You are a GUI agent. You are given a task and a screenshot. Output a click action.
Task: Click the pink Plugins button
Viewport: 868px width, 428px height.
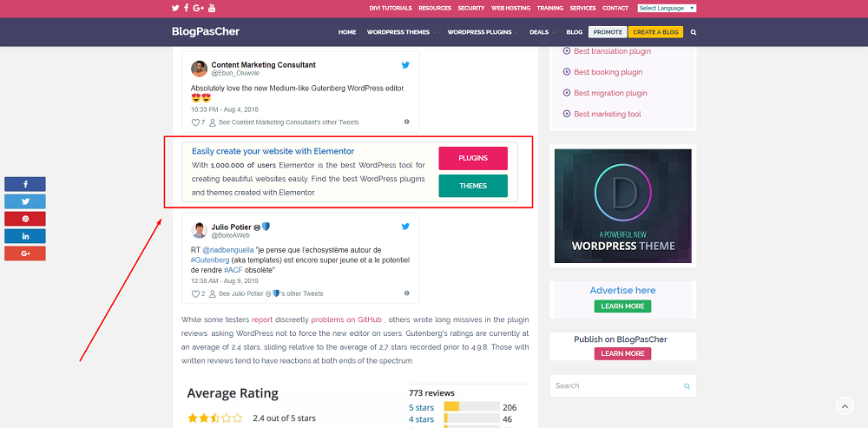click(472, 158)
